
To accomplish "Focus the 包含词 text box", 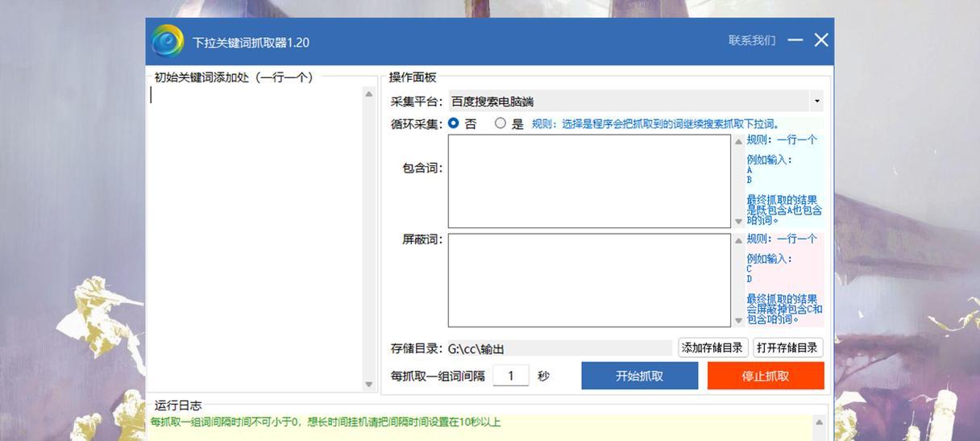I will [x=589, y=181].
